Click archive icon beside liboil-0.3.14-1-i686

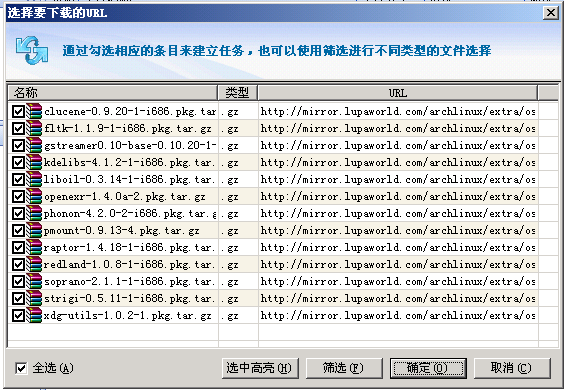coord(34,179)
